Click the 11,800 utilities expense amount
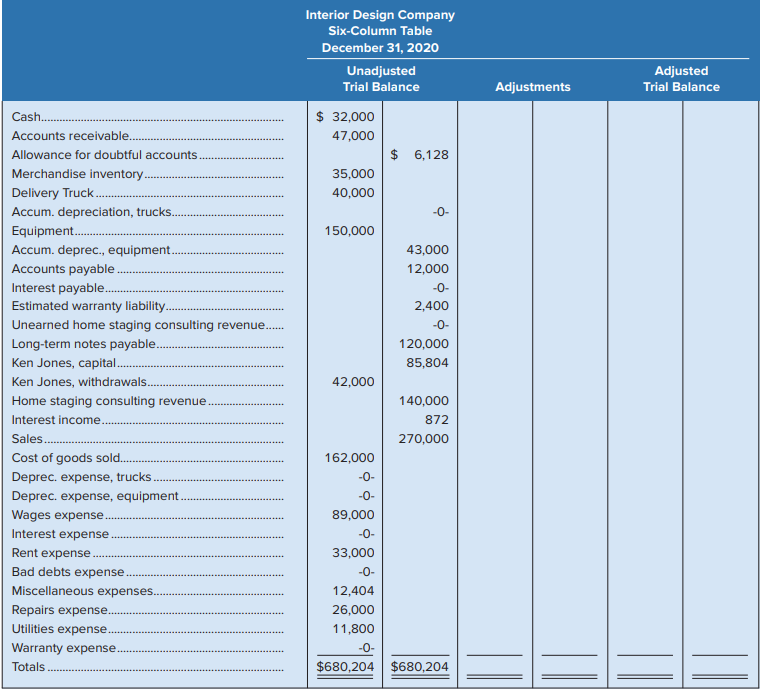The height and width of the screenshot is (691, 763). coord(353,628)
